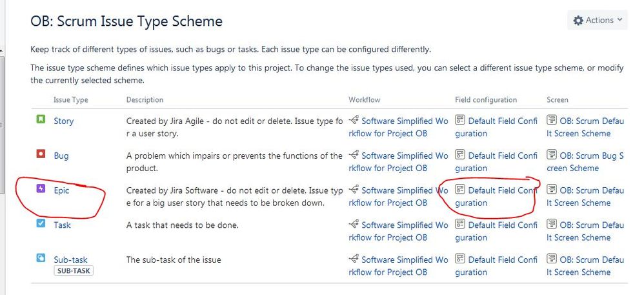Click the green Story issue type icon

[41, 120]
